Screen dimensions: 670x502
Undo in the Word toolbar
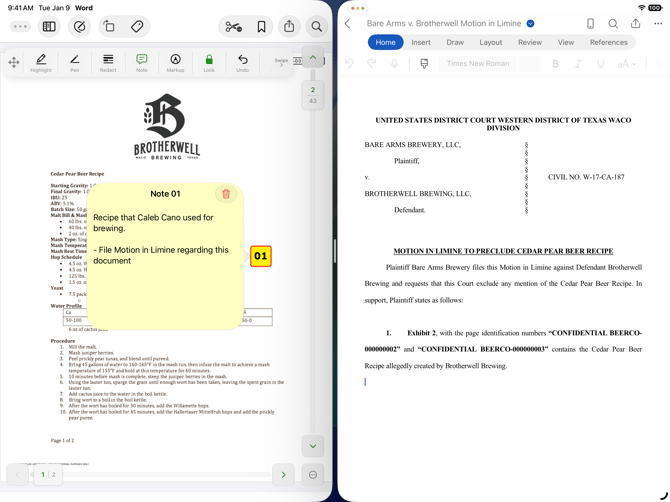350,64
